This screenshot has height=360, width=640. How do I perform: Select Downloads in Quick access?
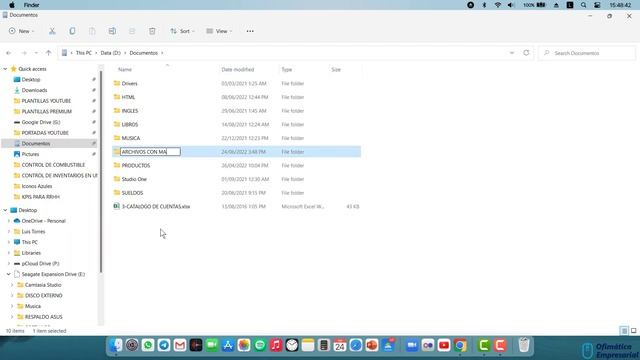click(x=34, y=90)
